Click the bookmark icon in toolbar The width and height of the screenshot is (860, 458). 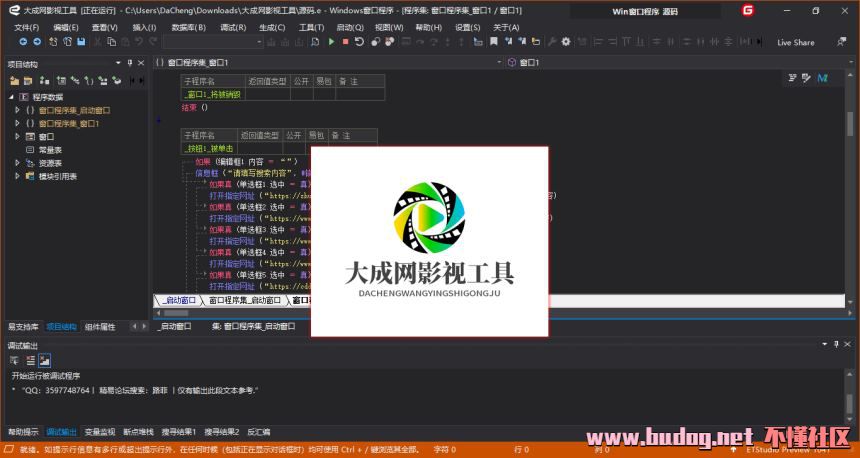pyautogui.click(x=494, y=42)
